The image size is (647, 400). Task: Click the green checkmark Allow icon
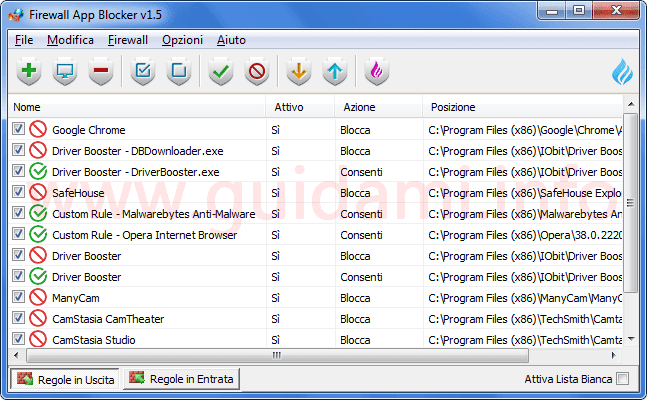pyautogui.click(x=221, y=71)
